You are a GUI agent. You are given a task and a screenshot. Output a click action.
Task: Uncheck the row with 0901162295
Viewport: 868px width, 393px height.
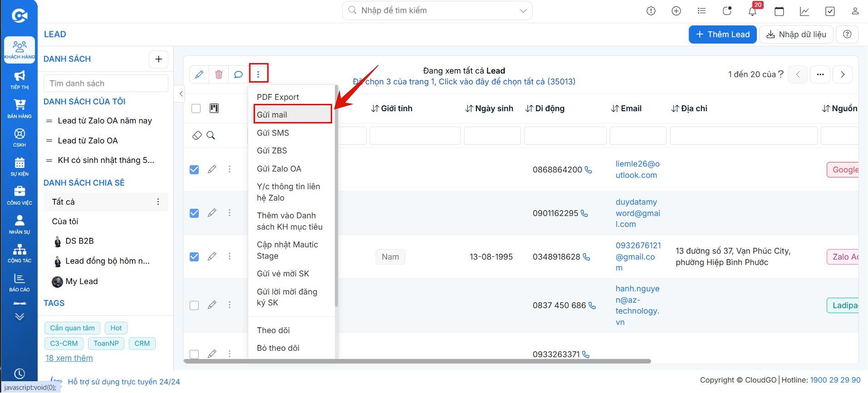pos(194,213)
